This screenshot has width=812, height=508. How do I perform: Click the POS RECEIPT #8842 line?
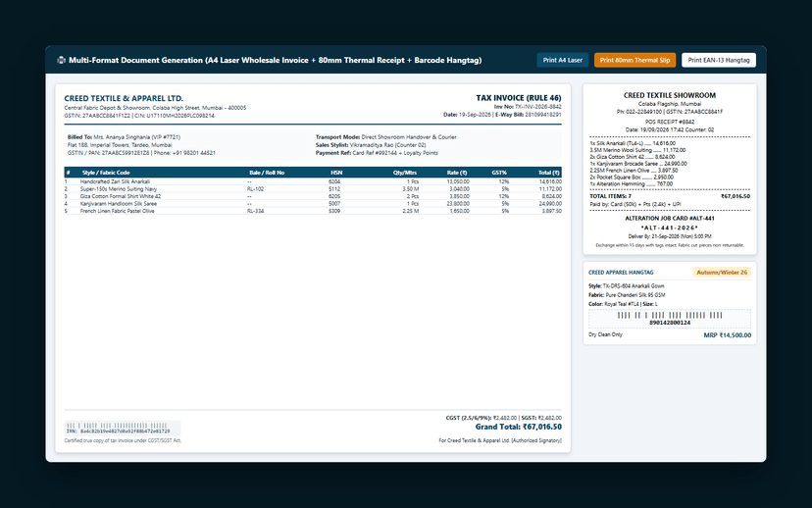point(670,122)
